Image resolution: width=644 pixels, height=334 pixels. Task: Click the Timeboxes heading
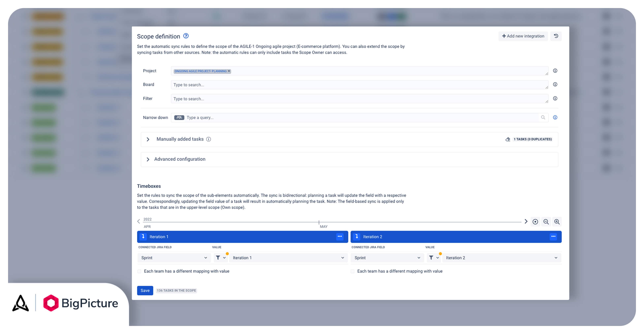click(149, 186)
